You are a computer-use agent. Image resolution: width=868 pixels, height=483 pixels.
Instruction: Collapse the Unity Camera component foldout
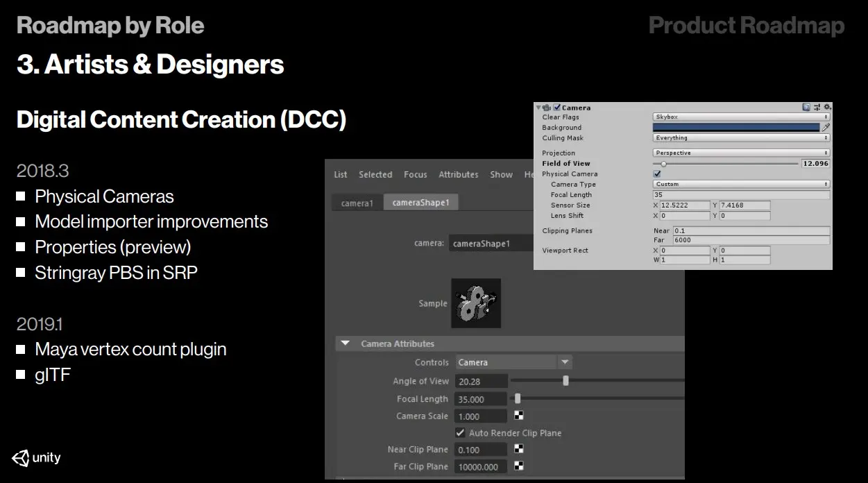(x=538, y=108)
